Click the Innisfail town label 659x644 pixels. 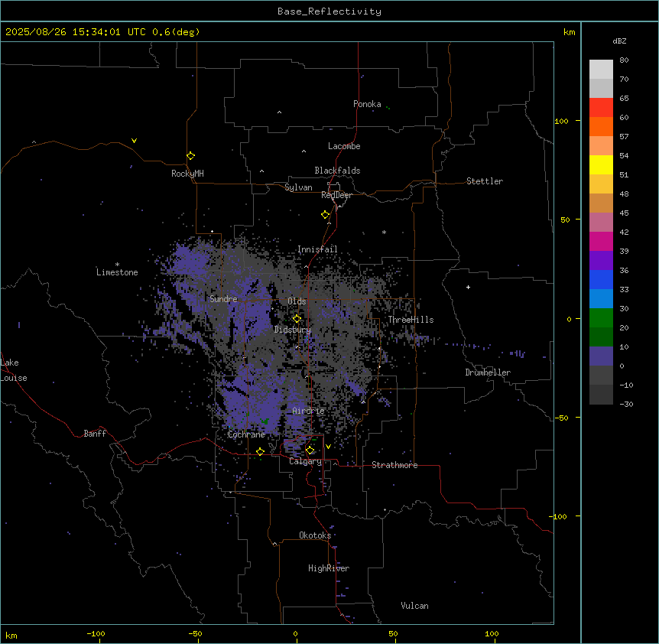coord(317,249)
